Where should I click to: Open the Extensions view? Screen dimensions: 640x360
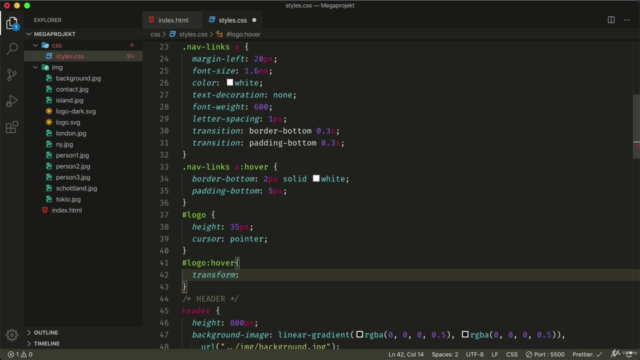12,127
